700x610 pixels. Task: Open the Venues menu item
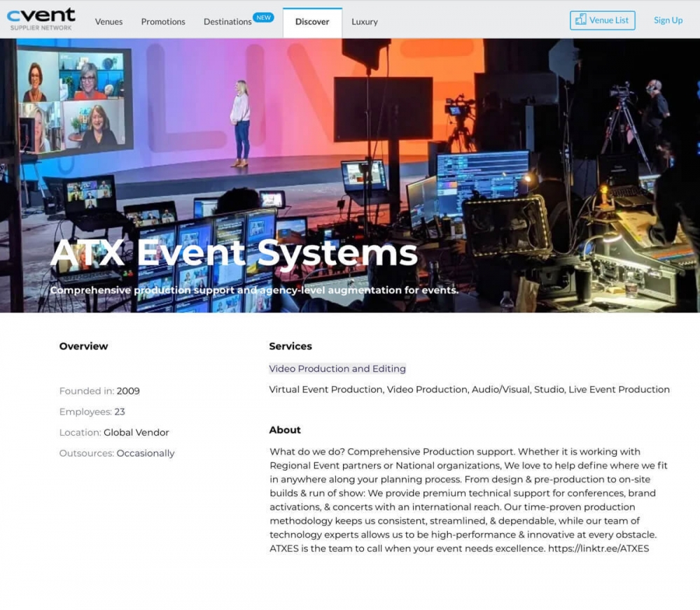[x=108, y=22]
